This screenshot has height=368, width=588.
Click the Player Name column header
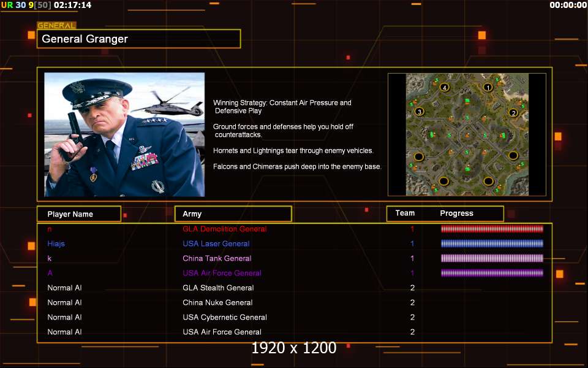point(79,214)
